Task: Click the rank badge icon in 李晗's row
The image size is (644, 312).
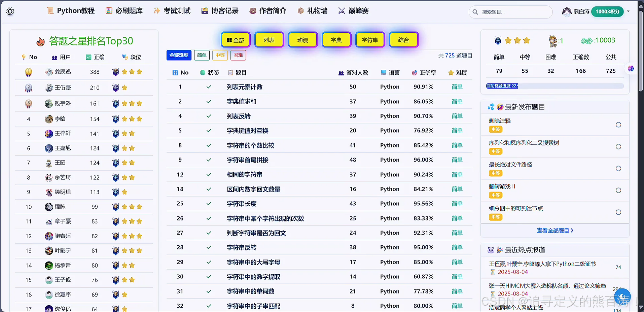Action: pyautogui.click(x=116, y=119)
